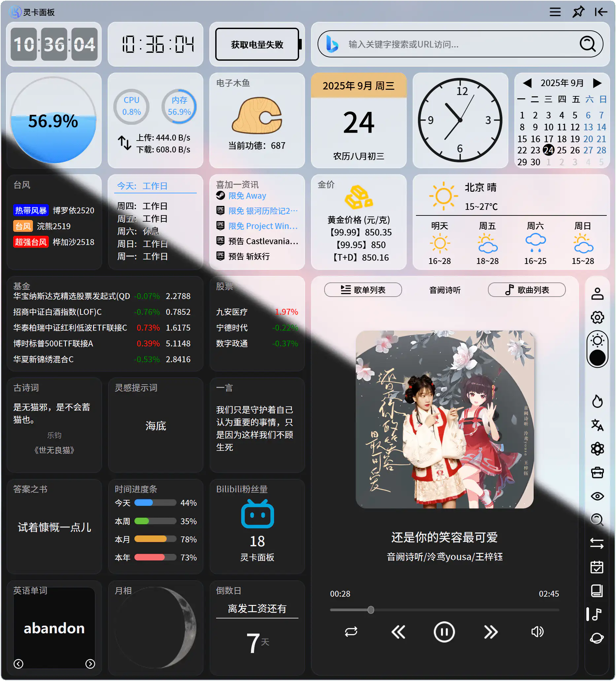Image resolution: width=616 pixels, height=681 pixels.
Task: Tap the electronic wooden fish to add merit
Action: tap(257, 116)
